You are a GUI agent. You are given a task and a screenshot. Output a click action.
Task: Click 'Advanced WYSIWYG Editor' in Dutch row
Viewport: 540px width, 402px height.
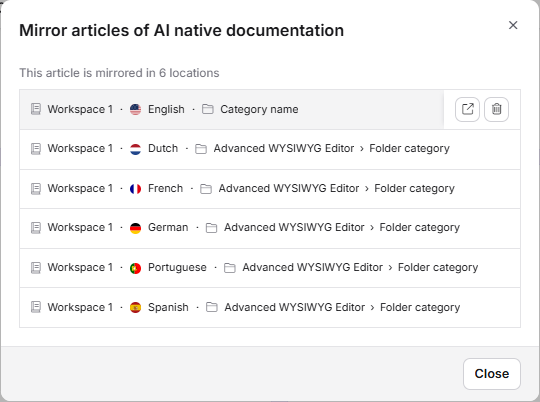(x=284, y=148)
